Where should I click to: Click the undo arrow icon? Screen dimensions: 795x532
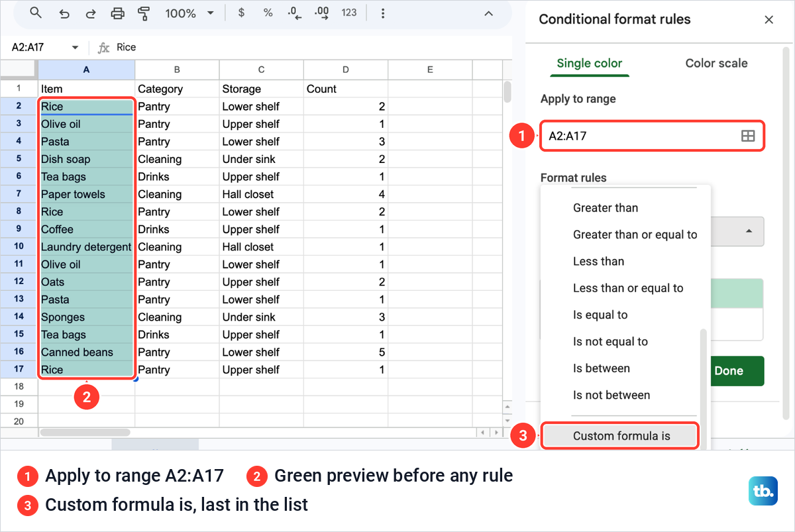click(64, 13)
